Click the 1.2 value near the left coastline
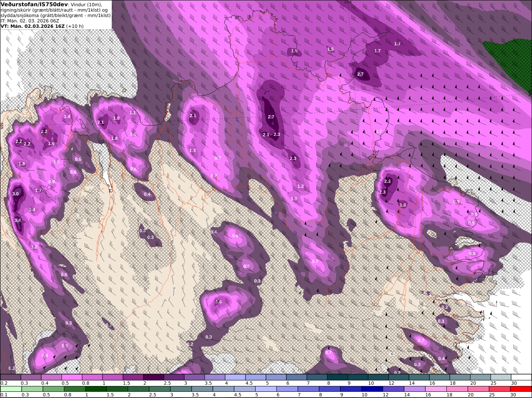 click(34, 247)
